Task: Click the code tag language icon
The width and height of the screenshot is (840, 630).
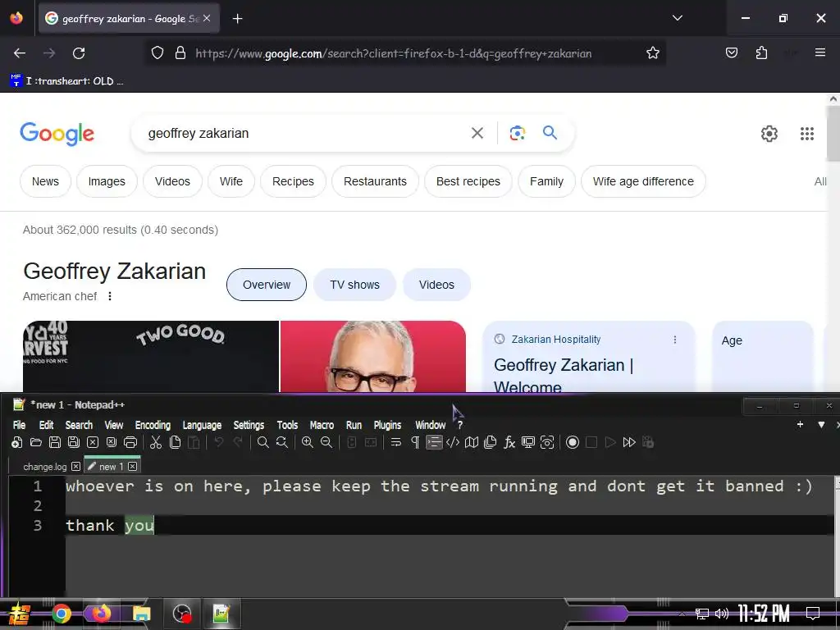Action: [x=453, y=442]
